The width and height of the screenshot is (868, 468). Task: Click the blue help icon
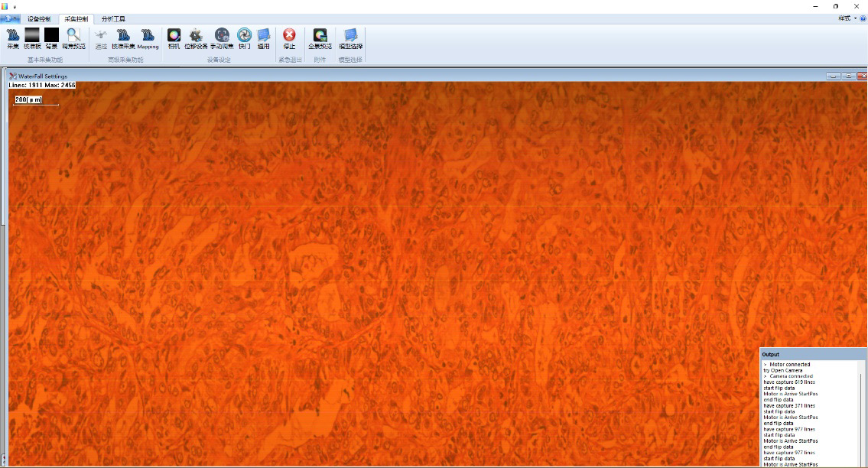point(863,18)
